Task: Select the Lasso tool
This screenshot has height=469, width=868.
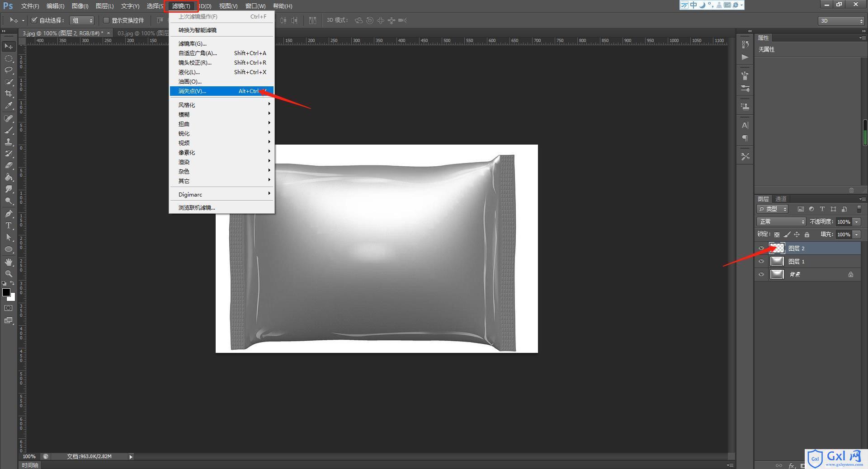Action: coord(9,70)
